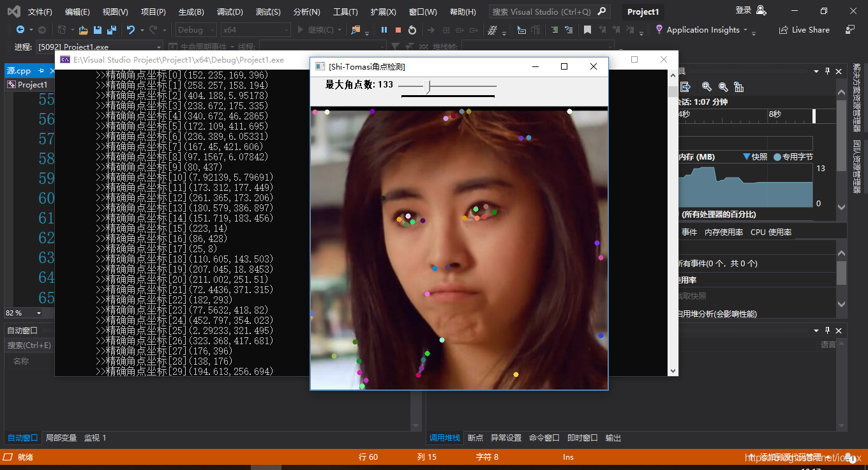
Task: Toggle a bookmark with the bookmark icon
Action: click(587, 30)
